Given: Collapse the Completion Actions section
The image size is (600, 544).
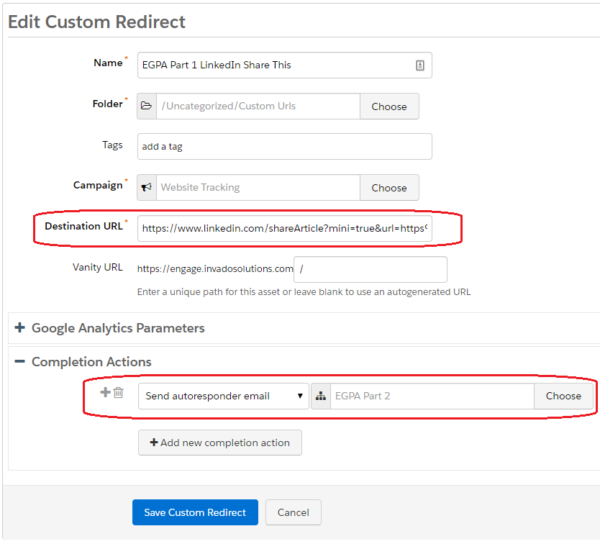Looking at the screenshot, I should tap(20, 361).
